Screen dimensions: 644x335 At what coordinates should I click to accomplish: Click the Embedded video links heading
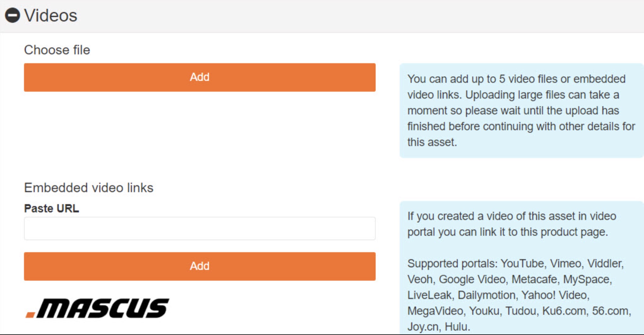(89, 188)
